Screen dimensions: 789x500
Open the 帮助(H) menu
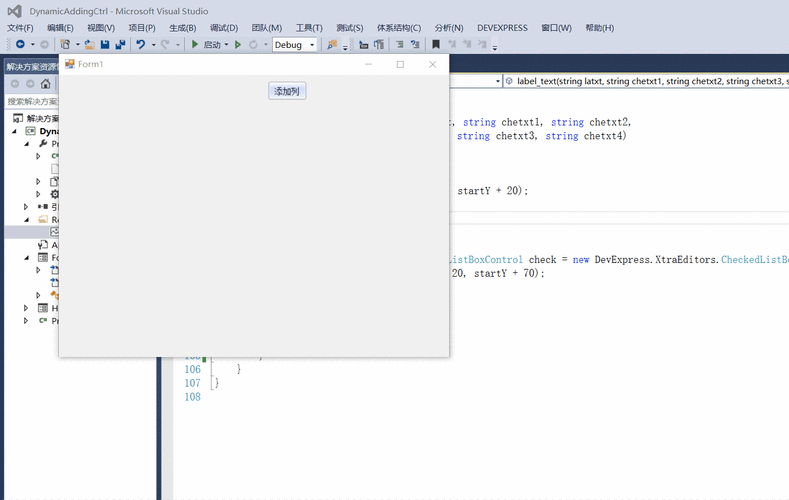pyautogui.click(x=600, y=28)
